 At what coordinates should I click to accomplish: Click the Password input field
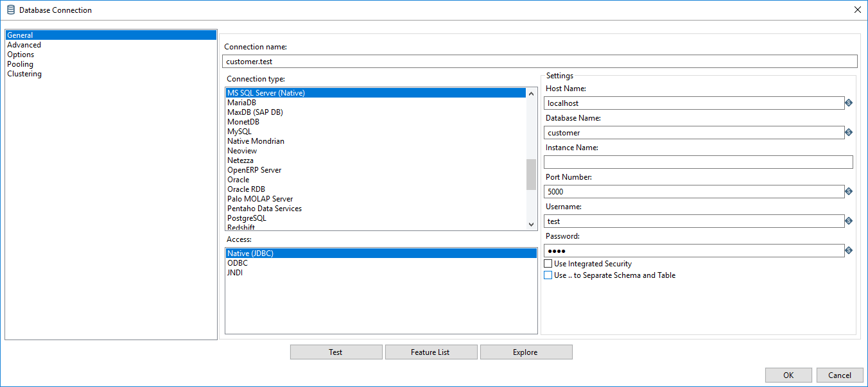tap(694, 250)
